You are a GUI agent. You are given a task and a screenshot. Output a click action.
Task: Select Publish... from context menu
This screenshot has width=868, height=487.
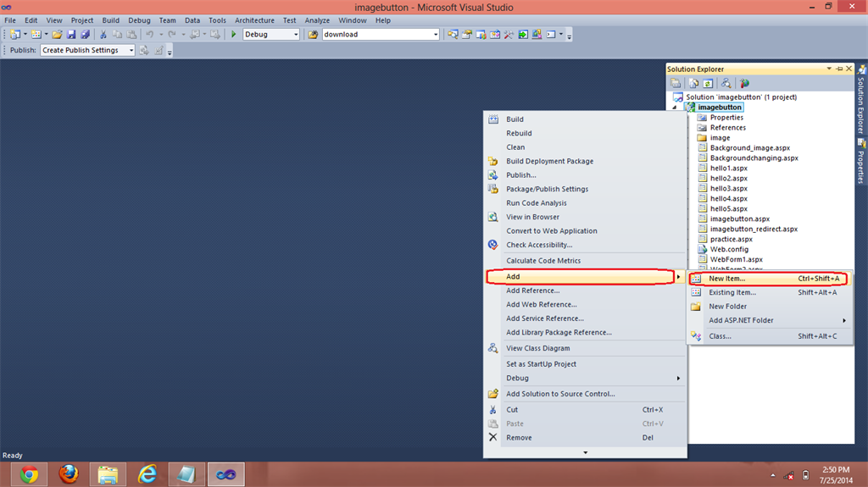click(x=585, y=175)
